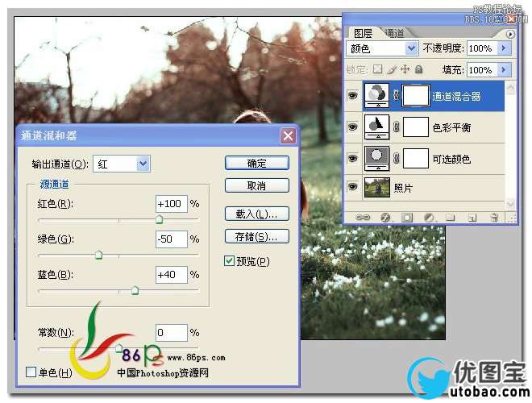Click the 不透明度 100% field

[x=483, y=48]
